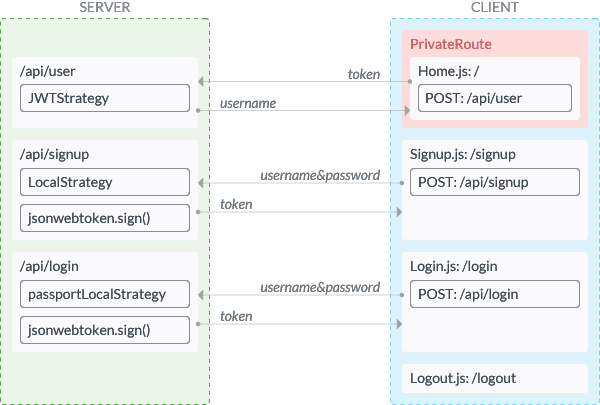The width and height of the screenshot is (600, 405).
Task: Click the CLIENT heading
Action: point(495,7)
